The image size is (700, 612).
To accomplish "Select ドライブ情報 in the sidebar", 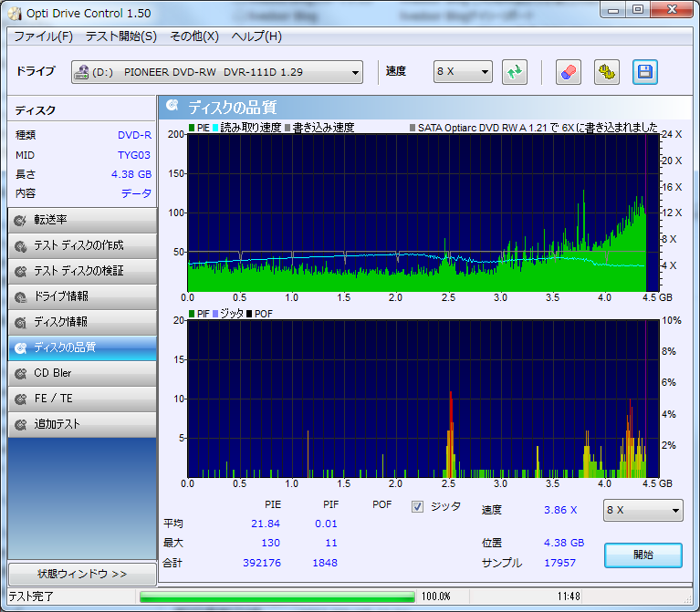I will (x=82, y=296).
